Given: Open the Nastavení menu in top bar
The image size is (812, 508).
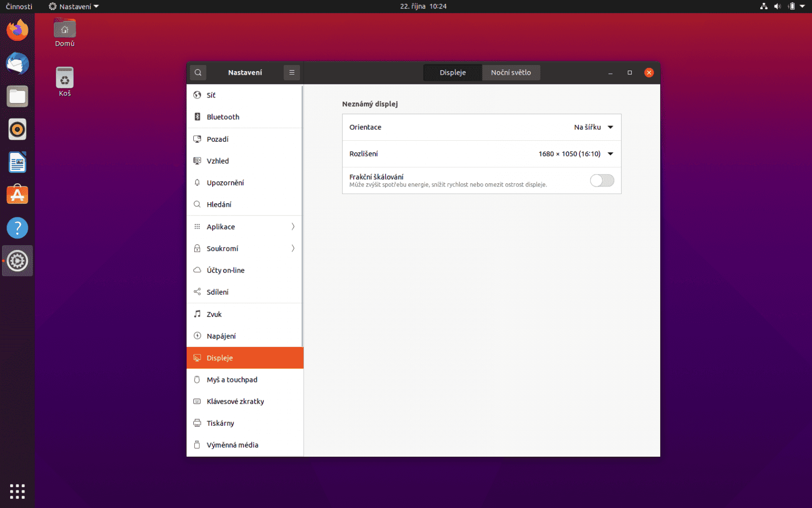Looking at the screenshot, I should pos(73,6).
